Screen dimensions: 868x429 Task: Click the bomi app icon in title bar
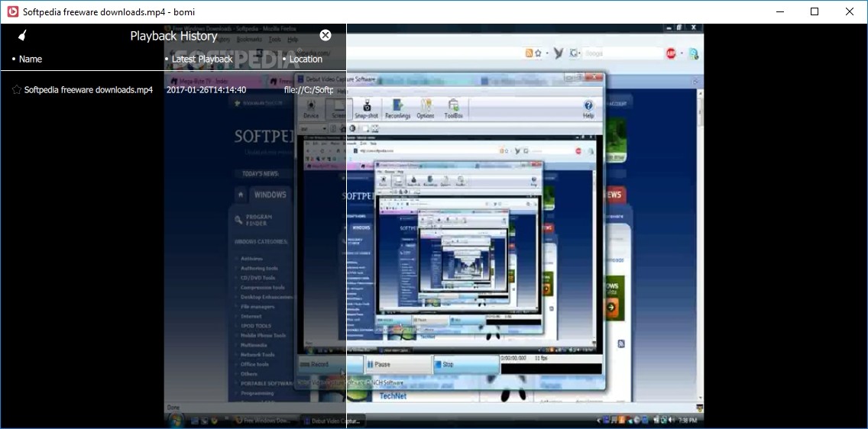click(12, 11)
